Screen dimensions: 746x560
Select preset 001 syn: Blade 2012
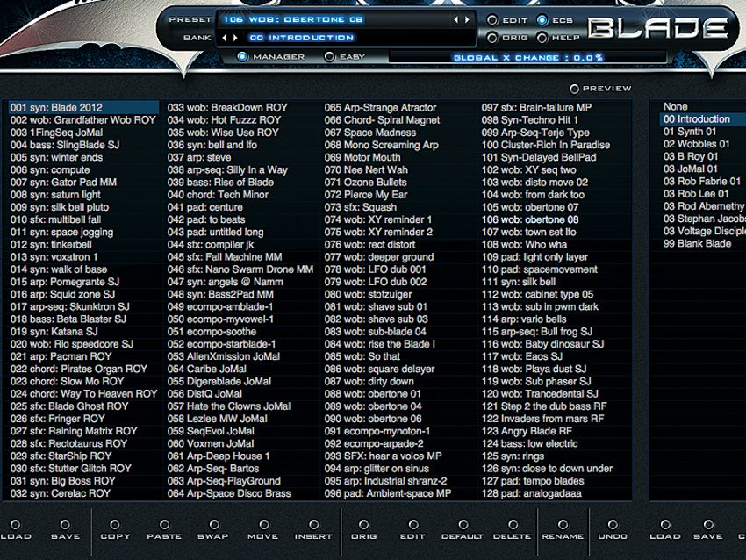point(83,108)
